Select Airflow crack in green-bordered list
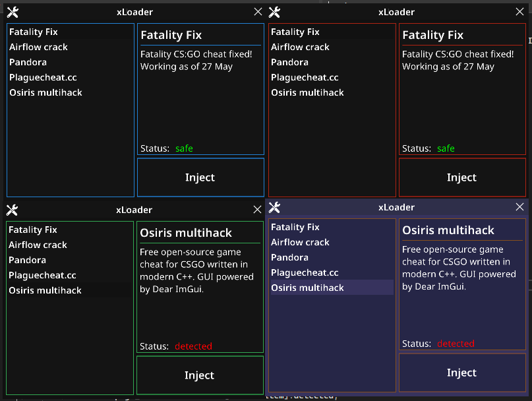The width and height of the screenshot is (532, 401). (69, 245)
